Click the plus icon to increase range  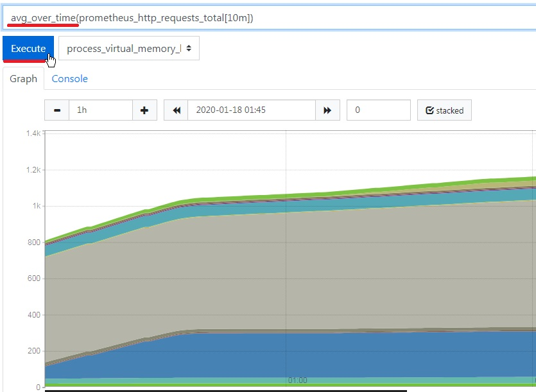(144, 110)
